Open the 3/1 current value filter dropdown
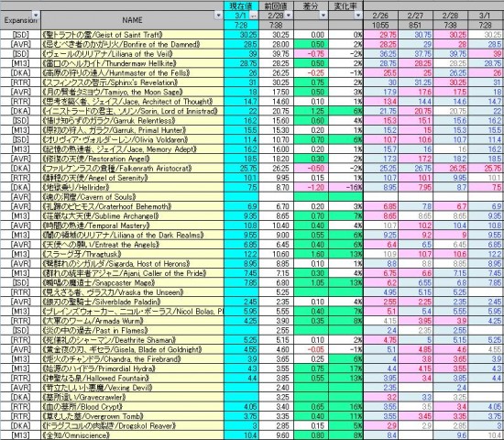 [x=254, y=15]
